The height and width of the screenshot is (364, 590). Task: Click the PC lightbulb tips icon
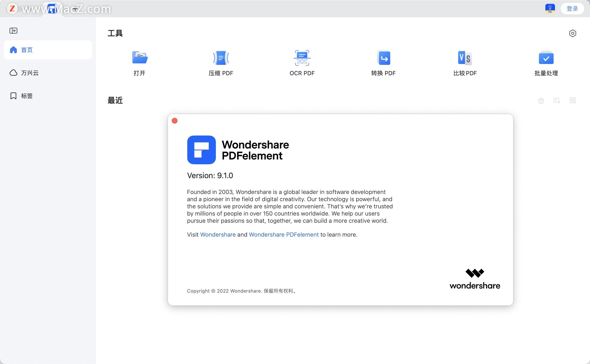[550, 8]
